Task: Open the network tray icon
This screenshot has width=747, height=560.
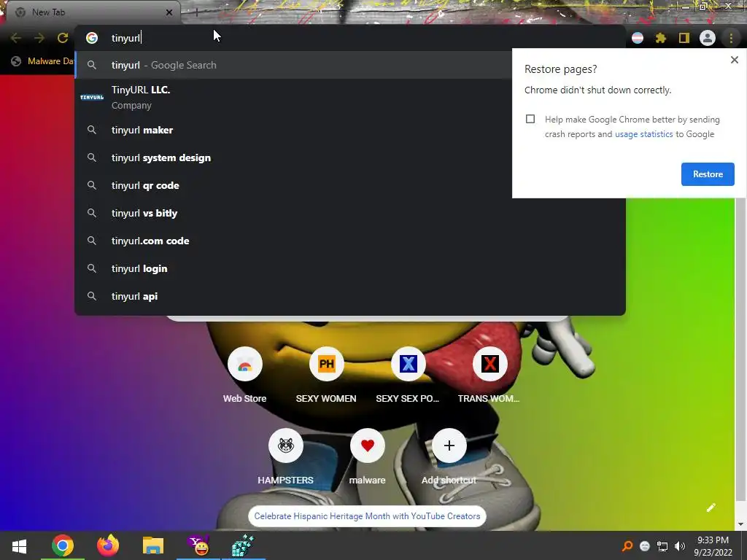Action: (662, 545)
